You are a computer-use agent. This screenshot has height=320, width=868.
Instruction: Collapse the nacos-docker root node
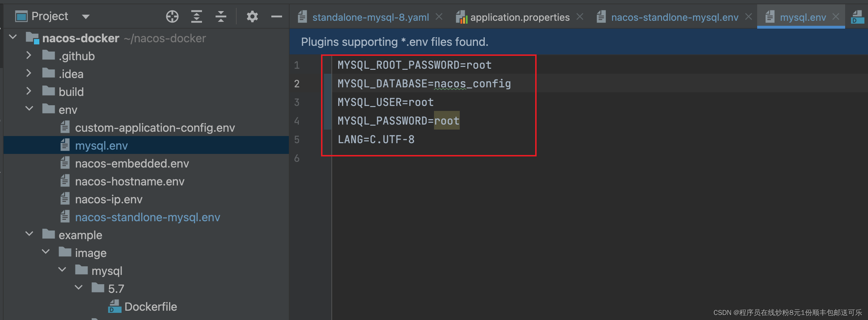13,37
